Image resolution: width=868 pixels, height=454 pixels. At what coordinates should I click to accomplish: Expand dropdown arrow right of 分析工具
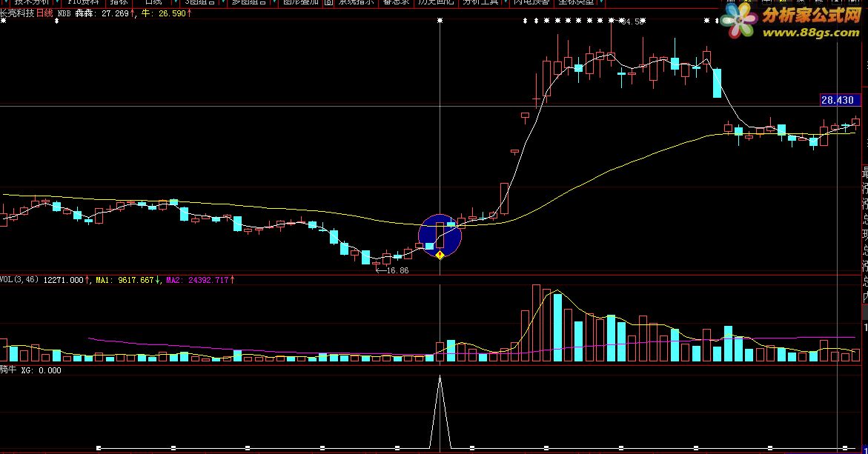[x=506, y=2]
